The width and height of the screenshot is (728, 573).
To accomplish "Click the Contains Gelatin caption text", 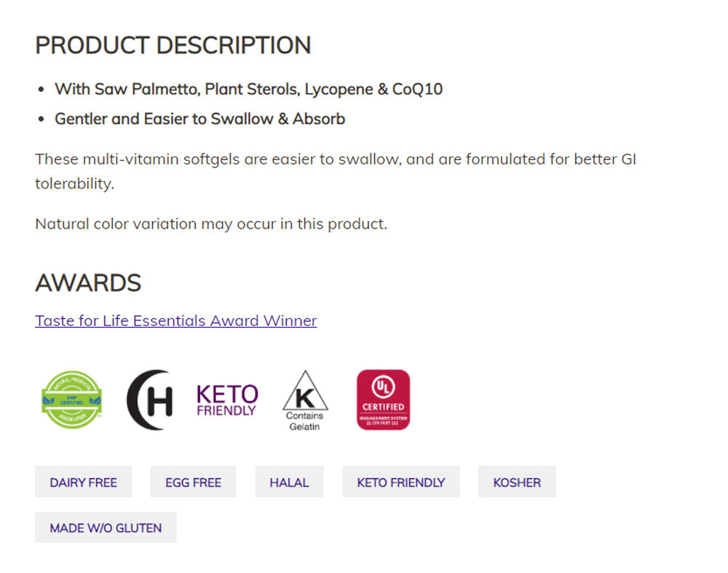I will [x=304, y=421].
